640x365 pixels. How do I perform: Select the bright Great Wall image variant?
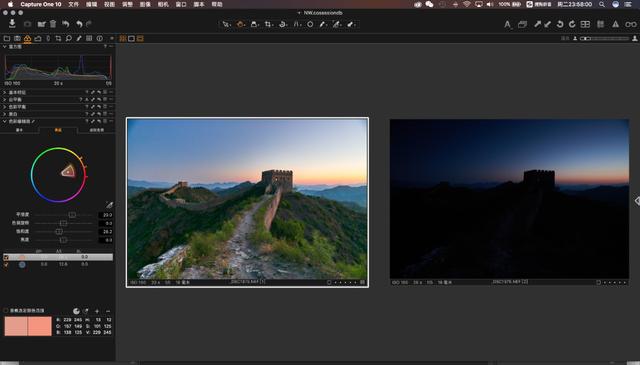[247, 199]
